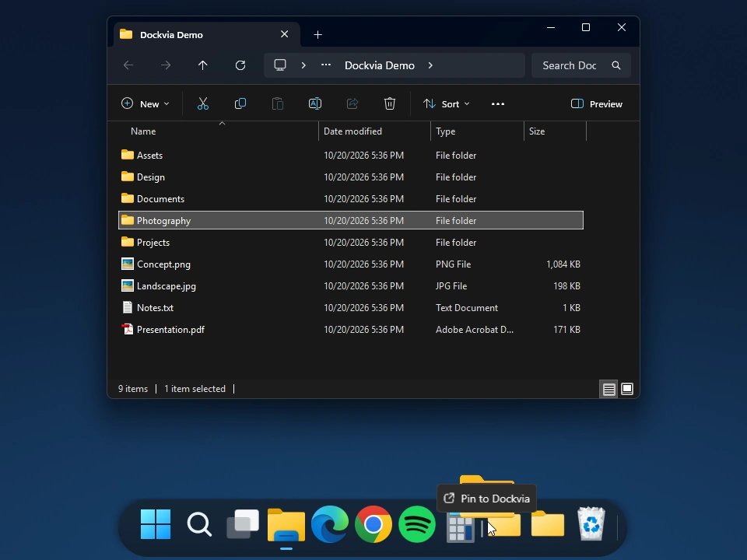Toggle the Preview pane
The height and width of the screenshot is (560, 747).
point(597,103)
